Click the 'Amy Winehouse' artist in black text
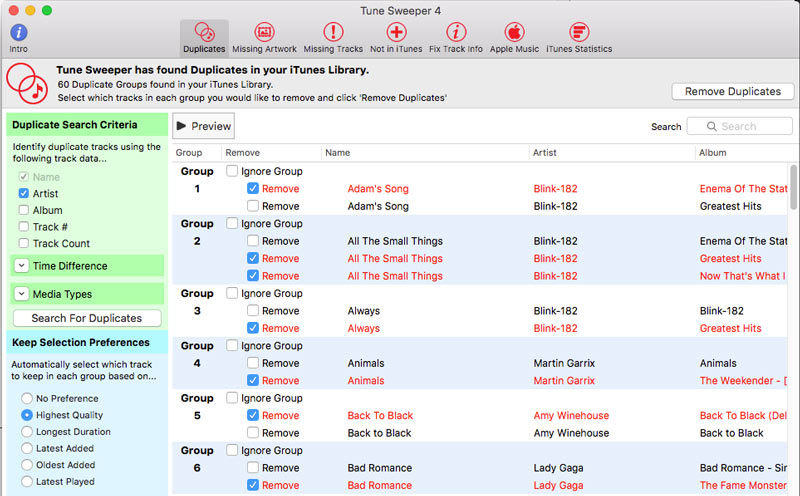 point(571,433)
